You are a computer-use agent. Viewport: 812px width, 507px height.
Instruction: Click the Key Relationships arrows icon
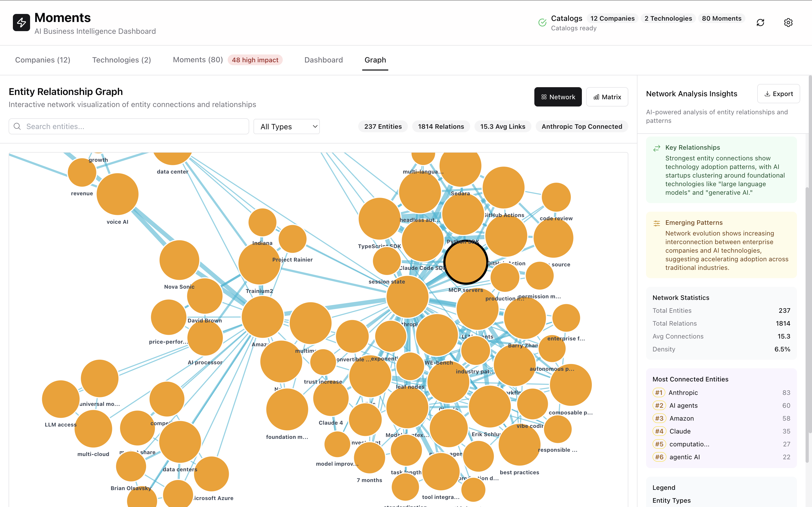(657, 148)
